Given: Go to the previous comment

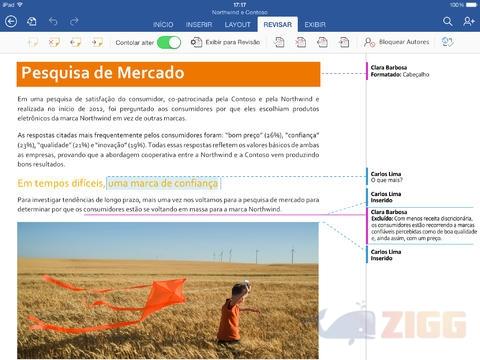Looking at the screenshot, I should point(76,42).
